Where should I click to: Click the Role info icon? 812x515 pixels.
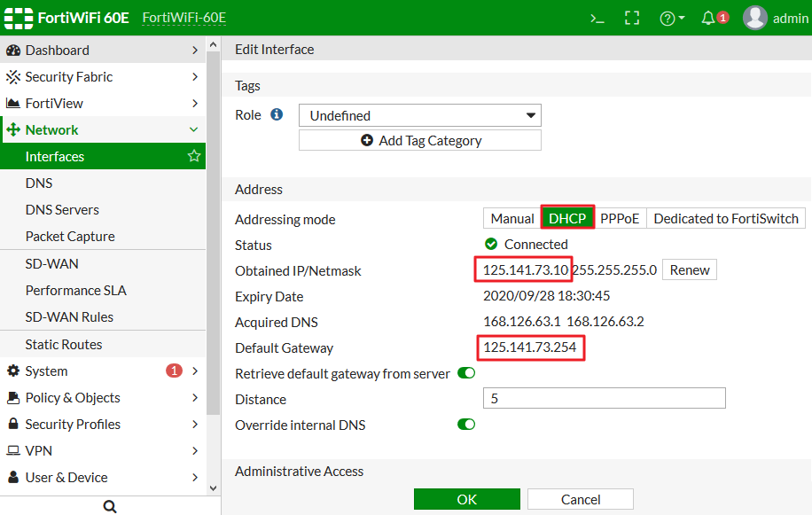pyautogui.click(x=277, y=114)
